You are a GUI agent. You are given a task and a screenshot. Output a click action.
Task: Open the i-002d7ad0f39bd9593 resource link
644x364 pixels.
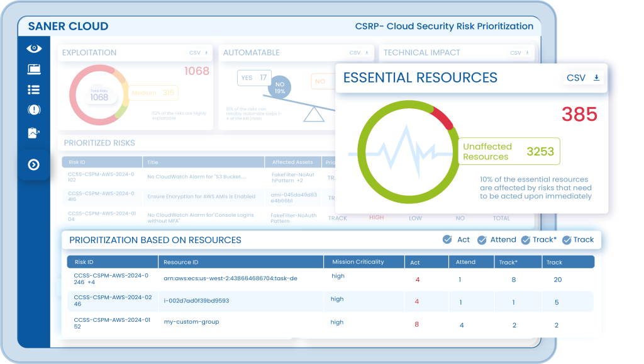tap(196, 301)
